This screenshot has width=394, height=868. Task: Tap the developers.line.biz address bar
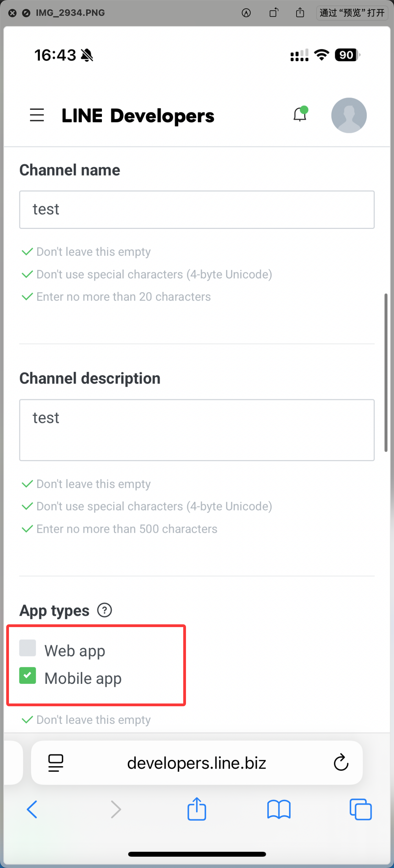tap(197, 763)
